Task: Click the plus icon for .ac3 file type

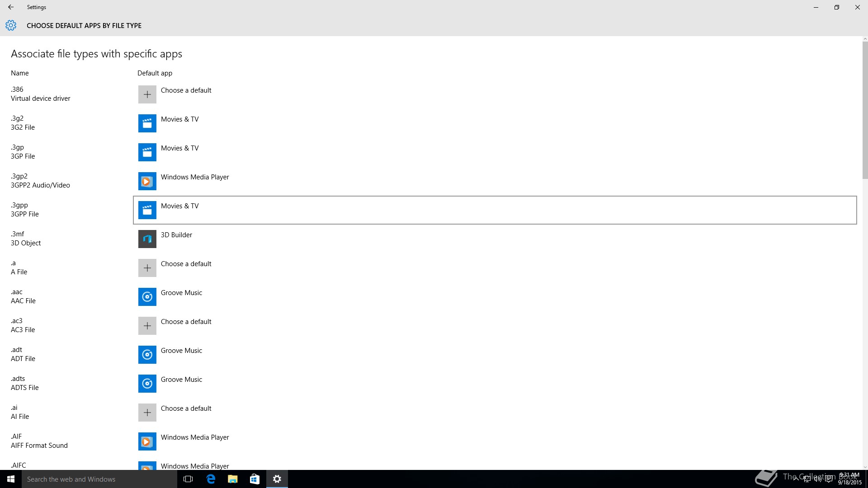Action: (x=147, y=326)
